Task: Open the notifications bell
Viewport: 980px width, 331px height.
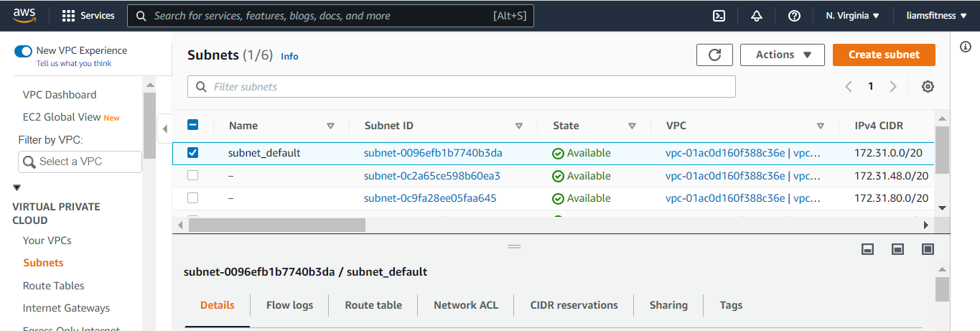Action: [x=757, y=16]
